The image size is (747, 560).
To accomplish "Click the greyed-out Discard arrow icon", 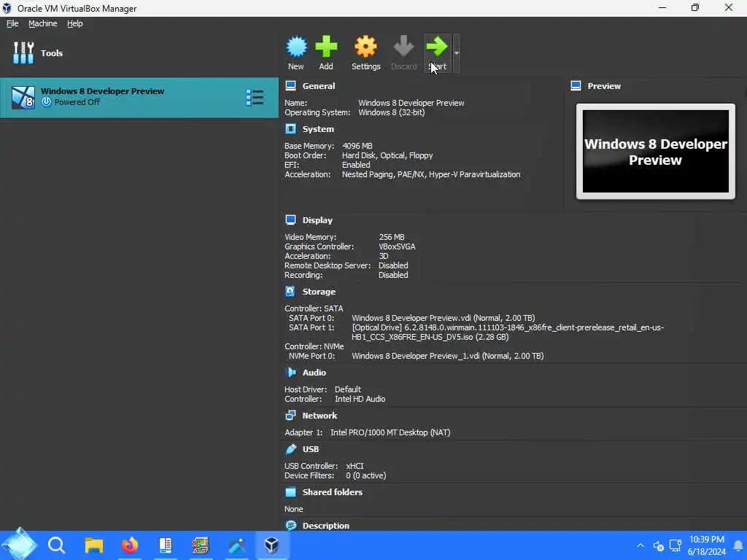I will [403, 47].
